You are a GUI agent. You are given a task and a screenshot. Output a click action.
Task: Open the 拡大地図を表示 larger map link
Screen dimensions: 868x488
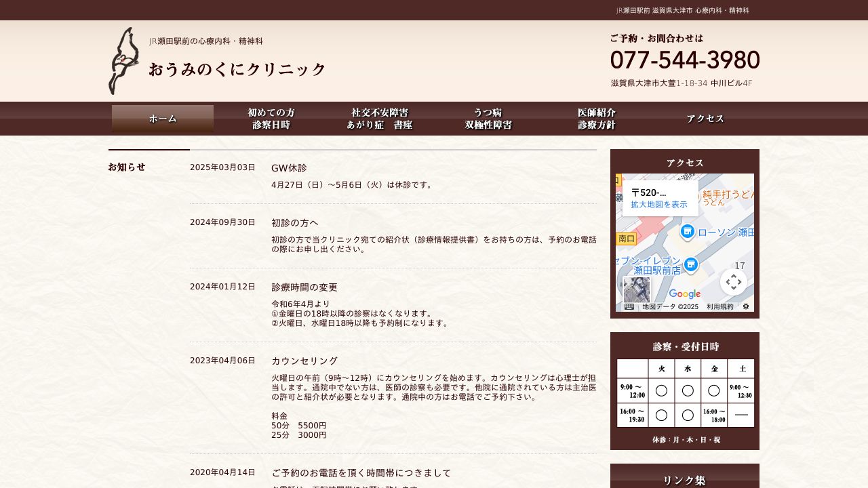[658, 204]
